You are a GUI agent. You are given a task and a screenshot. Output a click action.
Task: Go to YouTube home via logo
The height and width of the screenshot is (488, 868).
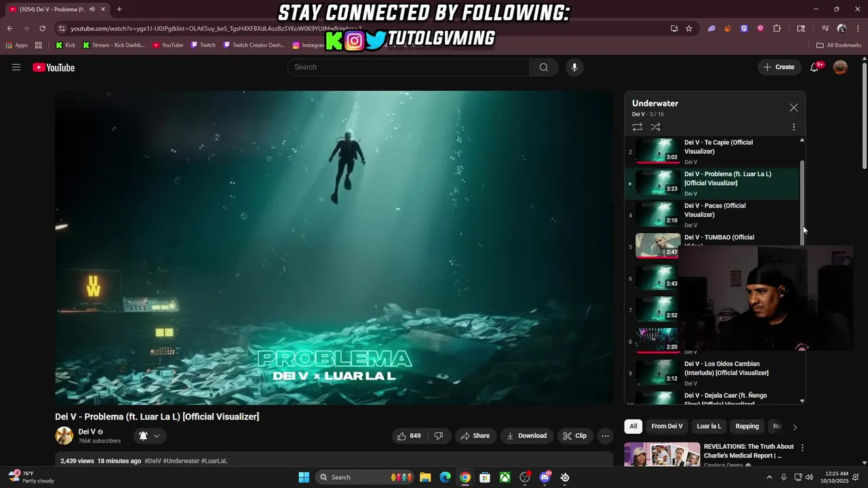[54, 67]
